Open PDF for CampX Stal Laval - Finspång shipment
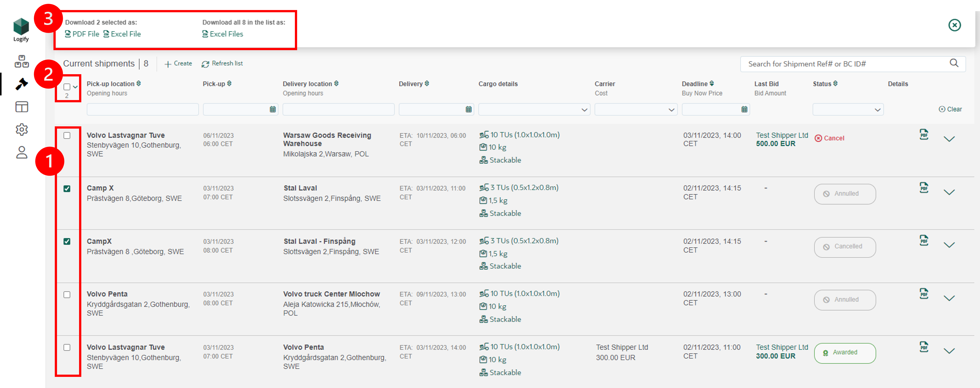 coord(924,240)
